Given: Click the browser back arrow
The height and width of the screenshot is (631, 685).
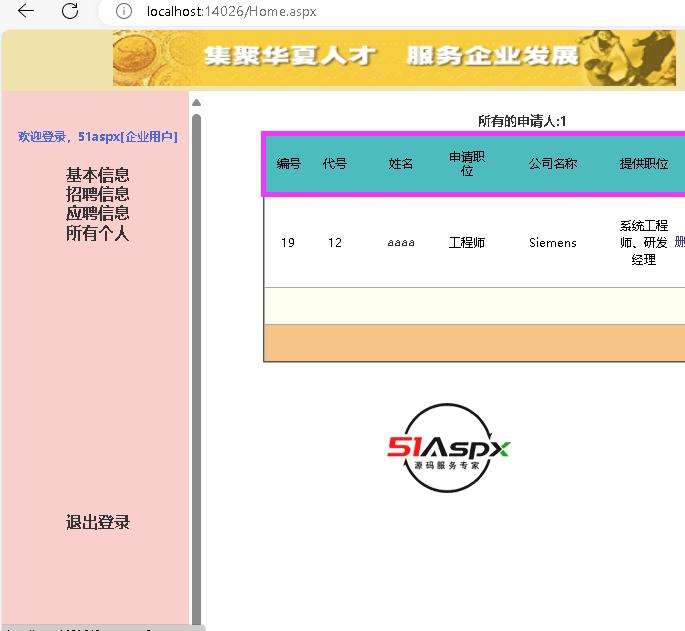Looking at the screenshot, I should [26, 11].
